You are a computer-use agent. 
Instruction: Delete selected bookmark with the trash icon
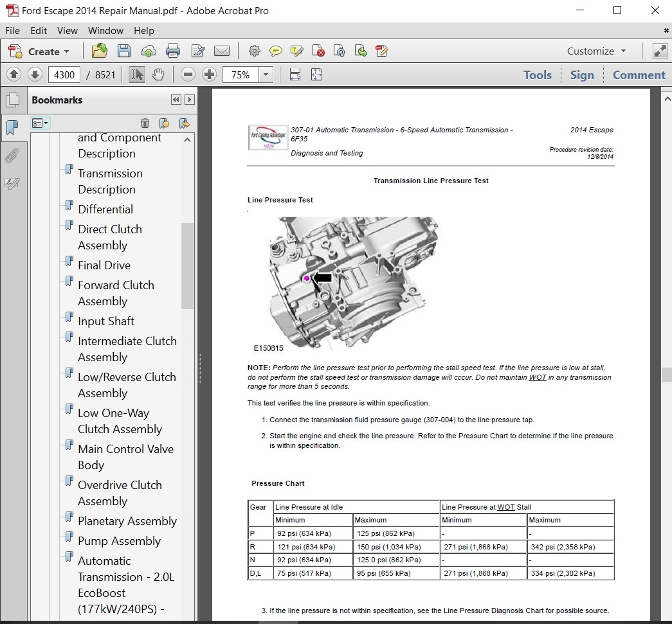pos(145,123)
